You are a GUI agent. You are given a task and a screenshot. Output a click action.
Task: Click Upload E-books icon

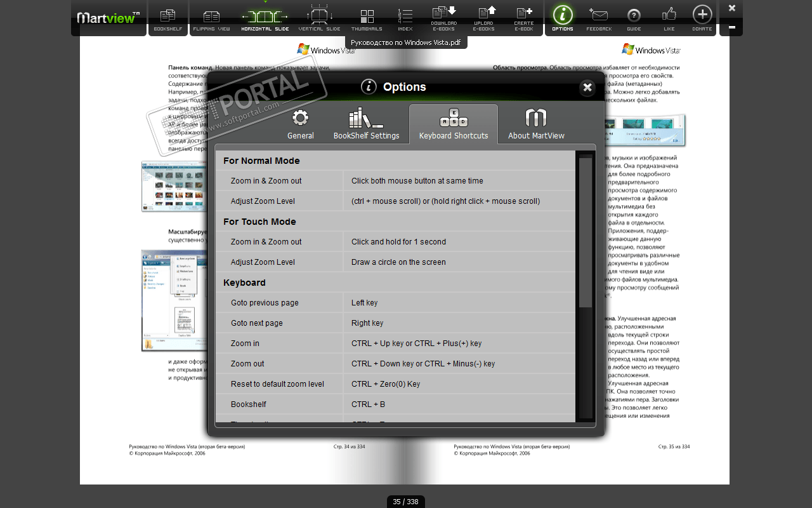[484, 18]
